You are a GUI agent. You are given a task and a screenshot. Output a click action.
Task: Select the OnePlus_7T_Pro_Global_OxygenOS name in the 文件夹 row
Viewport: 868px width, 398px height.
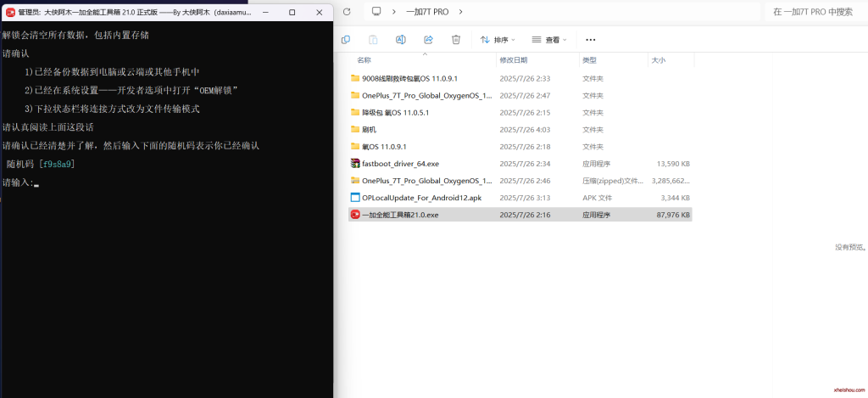pos(427,95)
